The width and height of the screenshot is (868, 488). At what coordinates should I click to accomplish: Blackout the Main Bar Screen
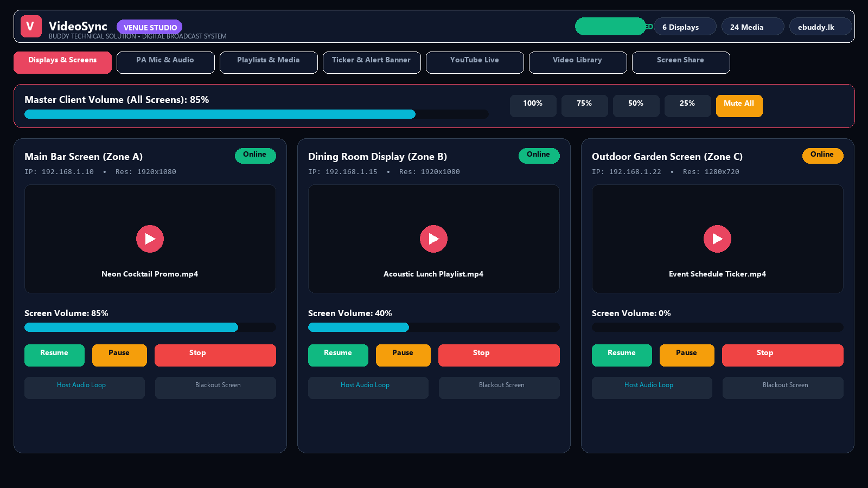[215, 388]
